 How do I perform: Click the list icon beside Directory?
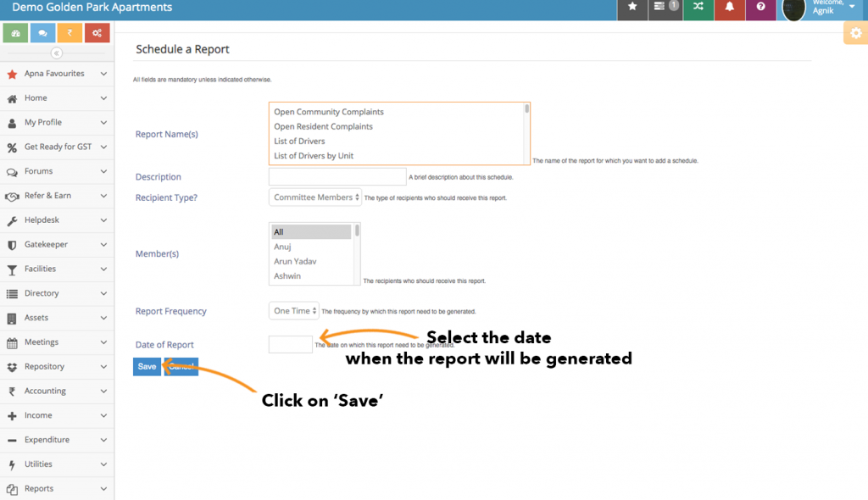click(12, 294)
